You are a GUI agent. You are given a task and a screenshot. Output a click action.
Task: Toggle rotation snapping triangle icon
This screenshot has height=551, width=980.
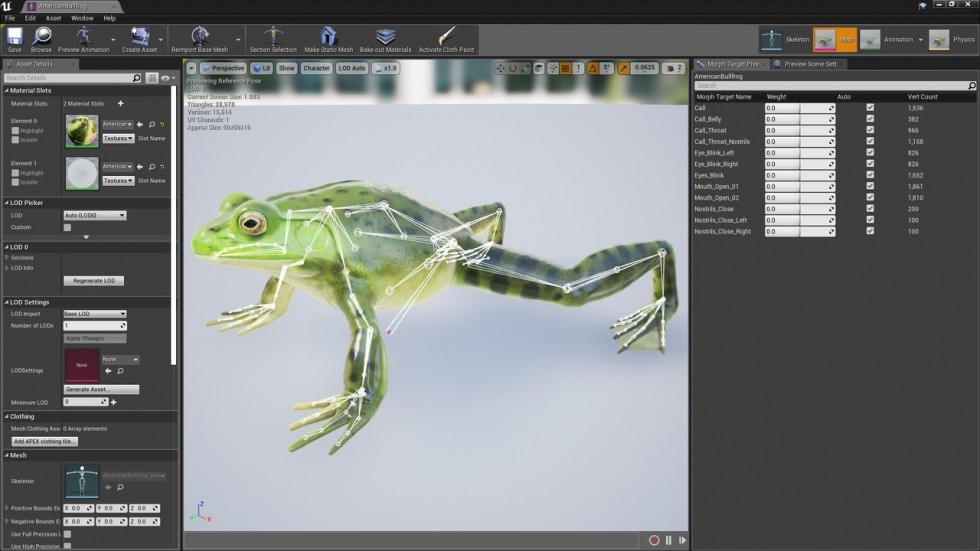pos(592,68)
